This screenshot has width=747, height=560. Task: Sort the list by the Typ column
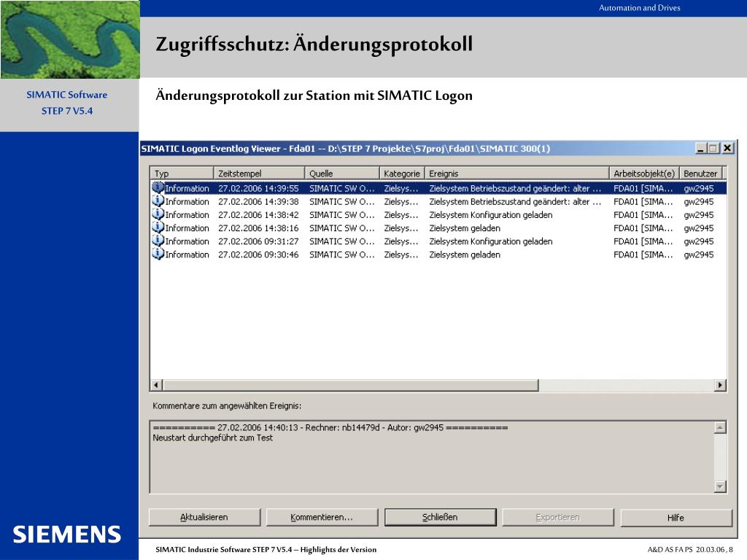point(182,174)
